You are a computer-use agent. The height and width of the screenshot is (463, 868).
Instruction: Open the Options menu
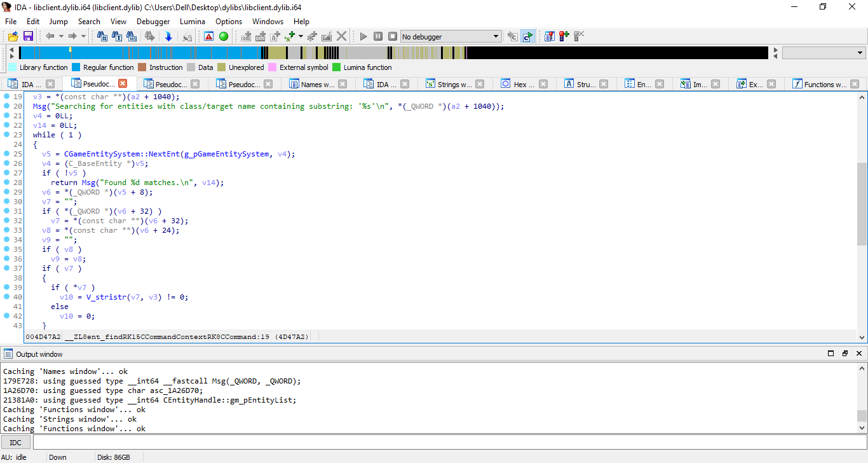[229, 21]
